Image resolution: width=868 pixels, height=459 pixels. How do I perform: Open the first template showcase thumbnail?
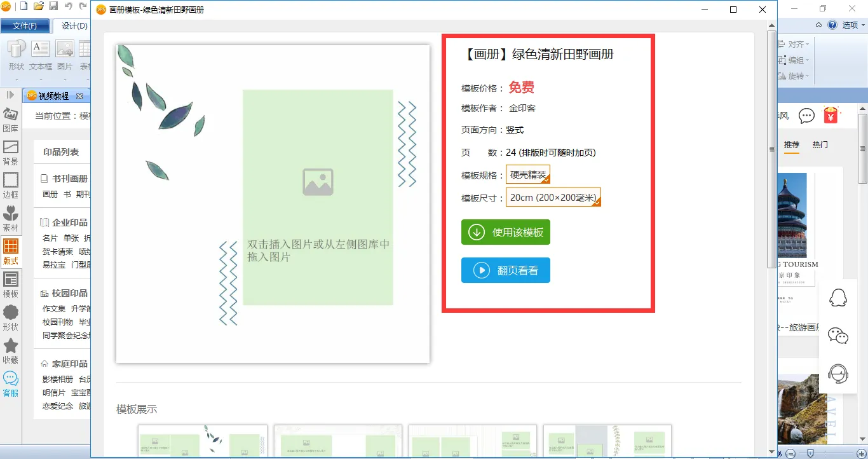pyautogui.click(x=203, y=441)
